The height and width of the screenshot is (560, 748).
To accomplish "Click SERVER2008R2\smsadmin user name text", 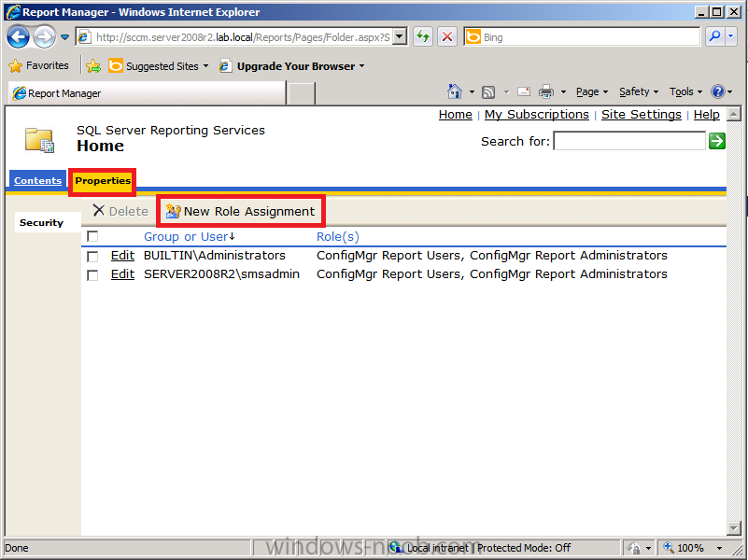I will 222,274.
